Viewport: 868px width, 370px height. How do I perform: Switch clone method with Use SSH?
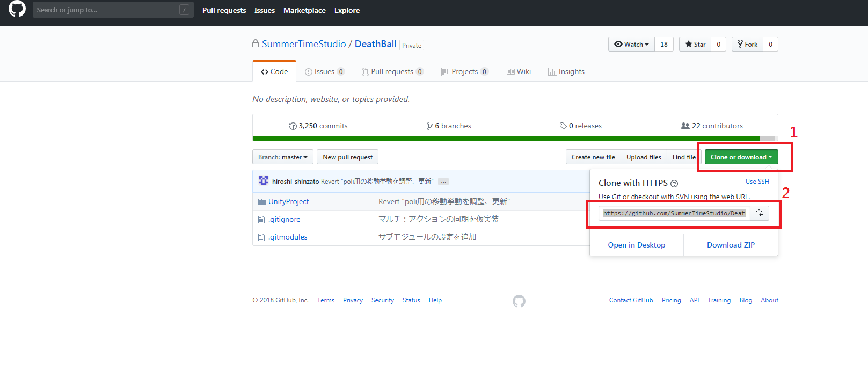[x=757, y=182]
